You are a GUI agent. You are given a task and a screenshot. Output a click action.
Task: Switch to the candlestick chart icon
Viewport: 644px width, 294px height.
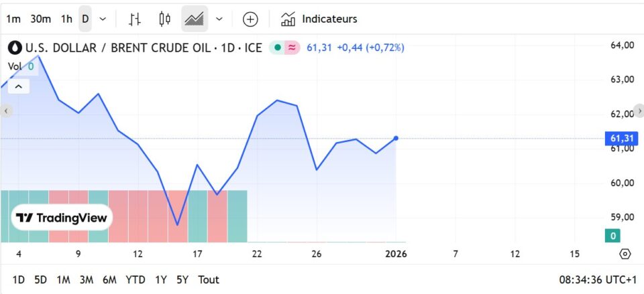[x=164, y=19]
